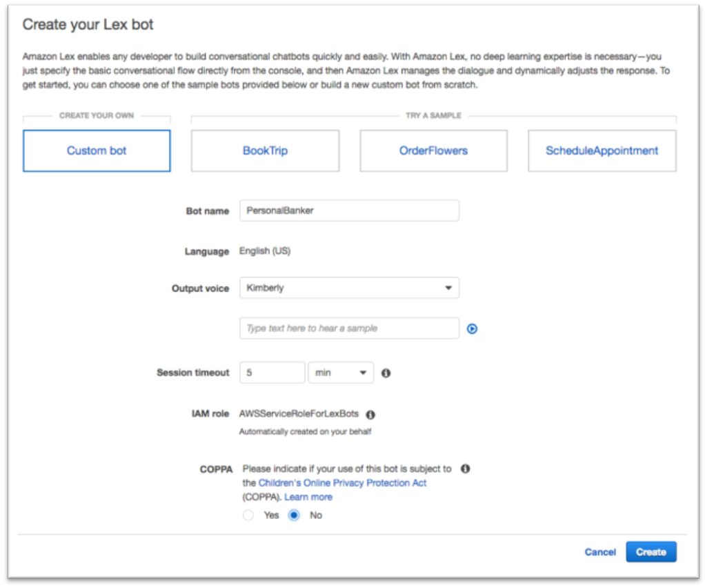The image size is (705, 588).
Task: Cancel bot creation
Action: 600,552
